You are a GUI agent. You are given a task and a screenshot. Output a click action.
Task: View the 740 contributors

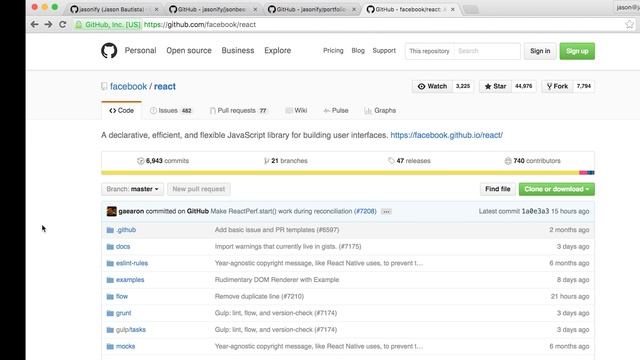(x=533, y=161)
